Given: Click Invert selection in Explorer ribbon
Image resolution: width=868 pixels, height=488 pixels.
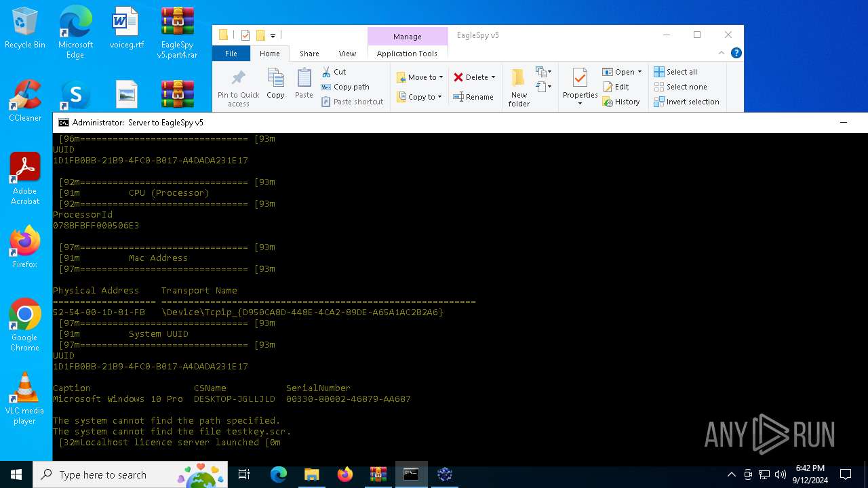Looking at the screenshot, I should [686, 102].
